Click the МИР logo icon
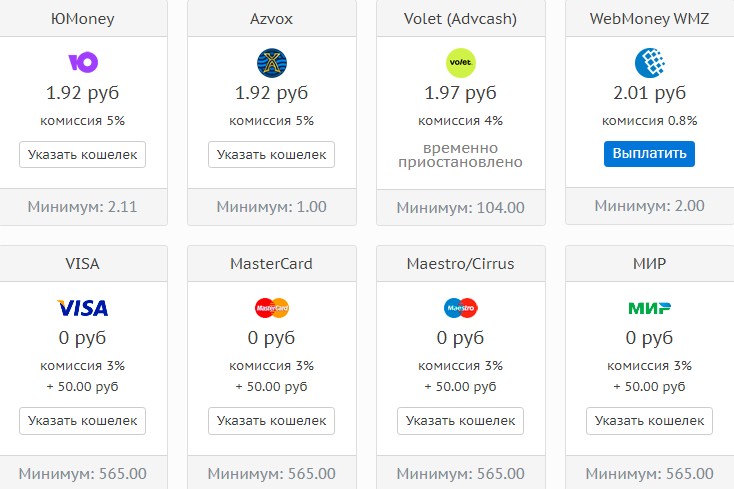 coord(650,308)
